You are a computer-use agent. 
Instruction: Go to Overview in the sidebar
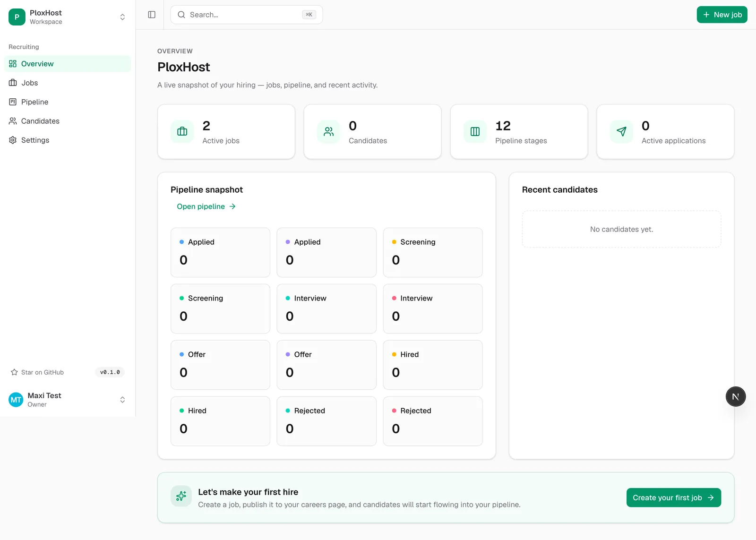click(68, 64)
